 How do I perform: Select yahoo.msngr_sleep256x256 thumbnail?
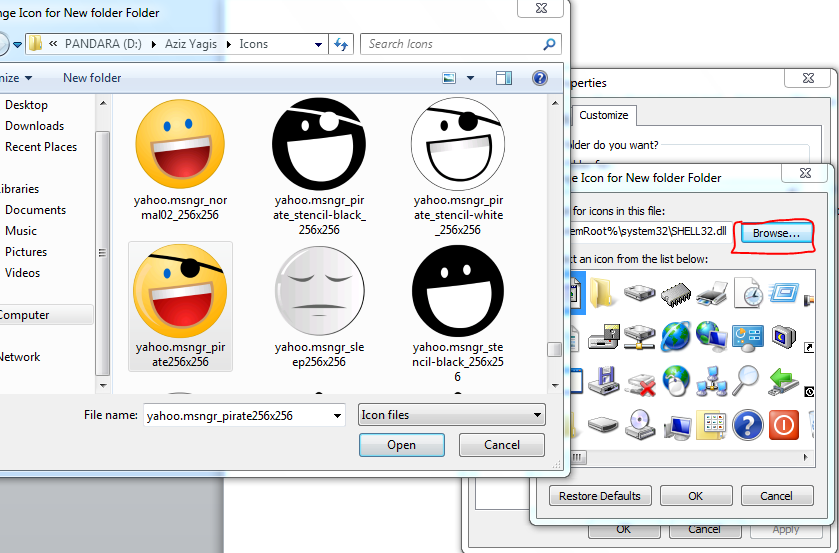[319, 306]
